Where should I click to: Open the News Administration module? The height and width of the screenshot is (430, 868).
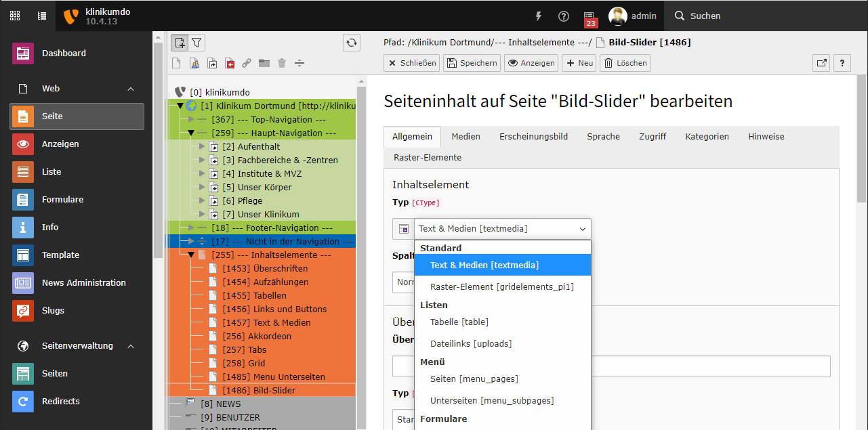pos(77,282)
